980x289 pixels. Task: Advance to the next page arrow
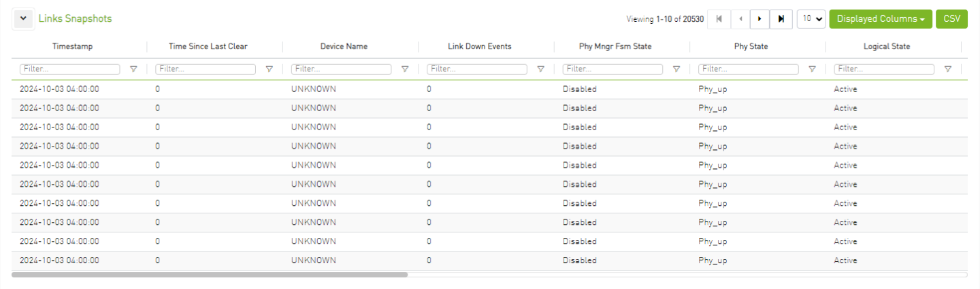tap(760, 19)
